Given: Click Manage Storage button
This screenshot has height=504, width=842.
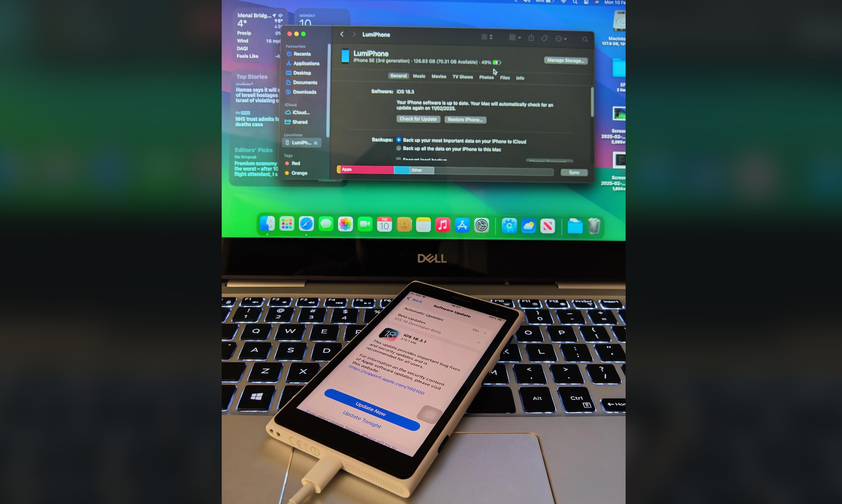Looking at the screenshot, I should (x=563, y=60).
